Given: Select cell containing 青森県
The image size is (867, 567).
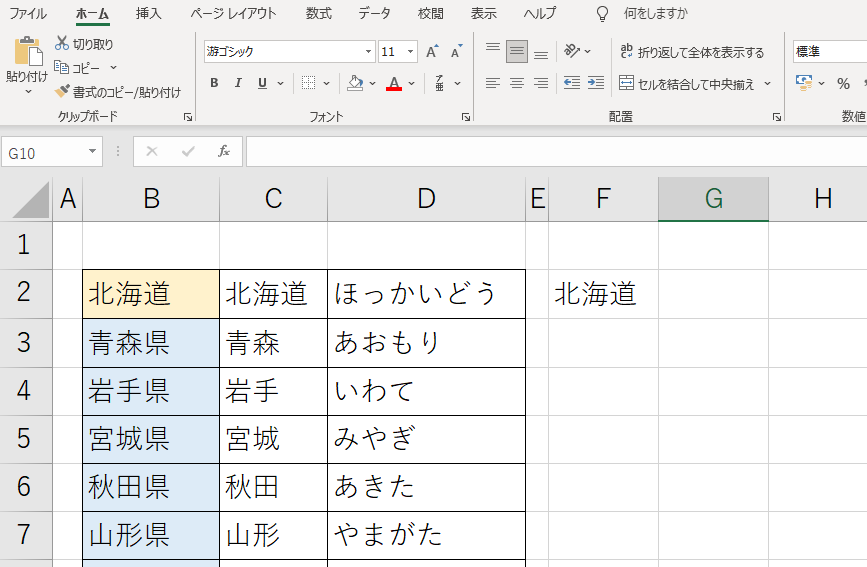Looking at the screenshot, I should coord(151,343).
